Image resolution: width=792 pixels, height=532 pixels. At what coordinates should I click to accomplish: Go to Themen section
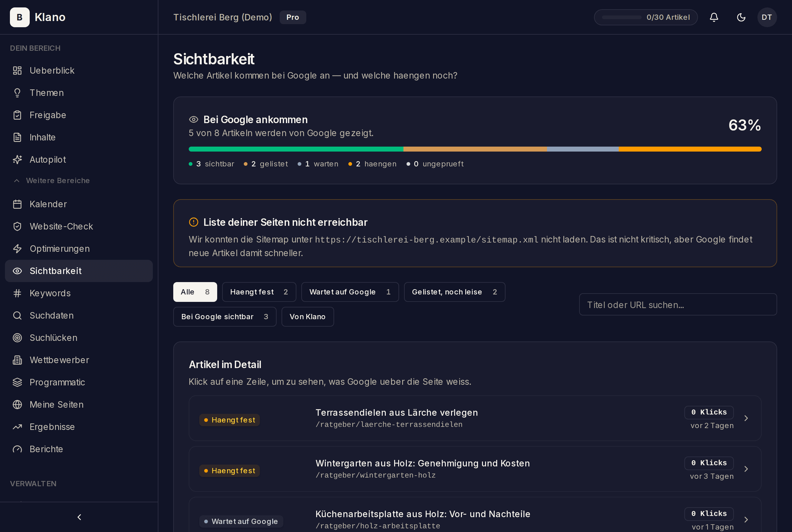click(79, 93)
